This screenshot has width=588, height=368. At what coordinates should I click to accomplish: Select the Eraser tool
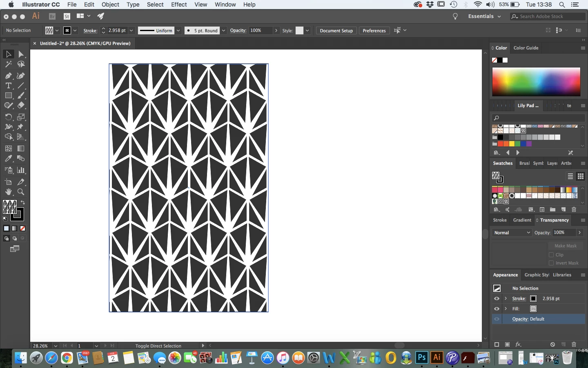pyautogui.click(x=21, y=105)
